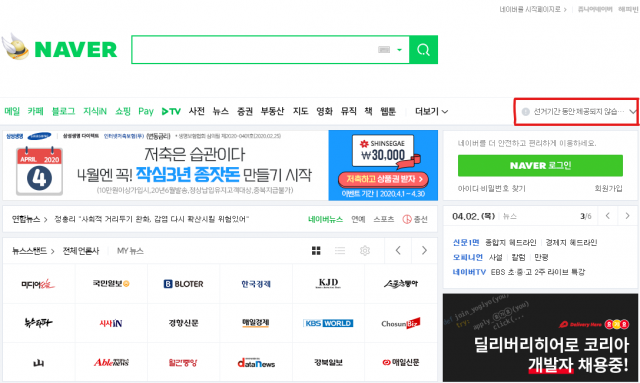Open BLOTER publisher logo
640x383 pixels.
[x=183, y=284]
